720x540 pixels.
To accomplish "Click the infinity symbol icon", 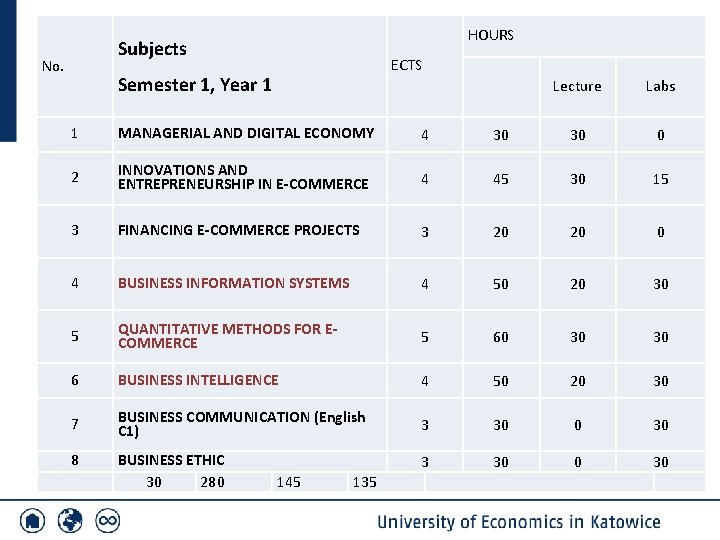I will (x=107, y=521).
